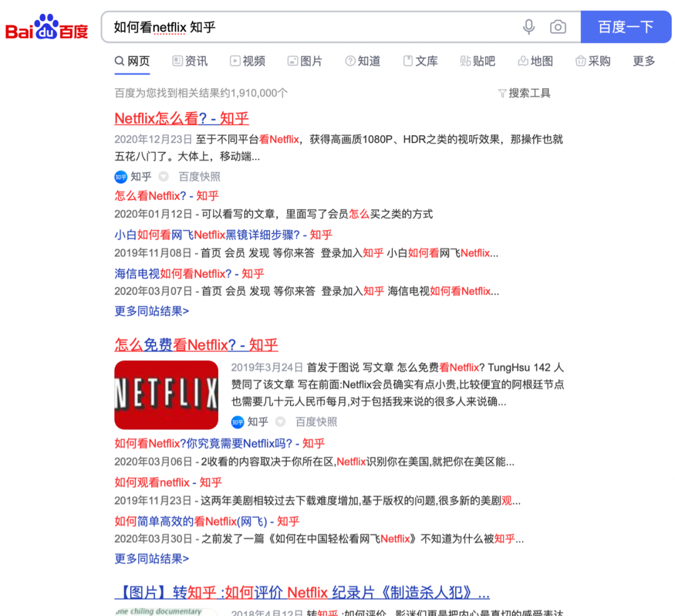Image resolution: width=675 pixels, height=616 pixels.
Task: Click date text 2020年12月23日 in first result
Action: [153, 139]
